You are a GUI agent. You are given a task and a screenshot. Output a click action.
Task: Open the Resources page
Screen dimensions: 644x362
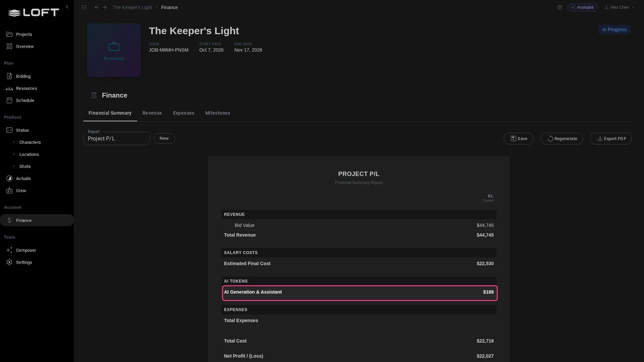click(x=37, y=88)
